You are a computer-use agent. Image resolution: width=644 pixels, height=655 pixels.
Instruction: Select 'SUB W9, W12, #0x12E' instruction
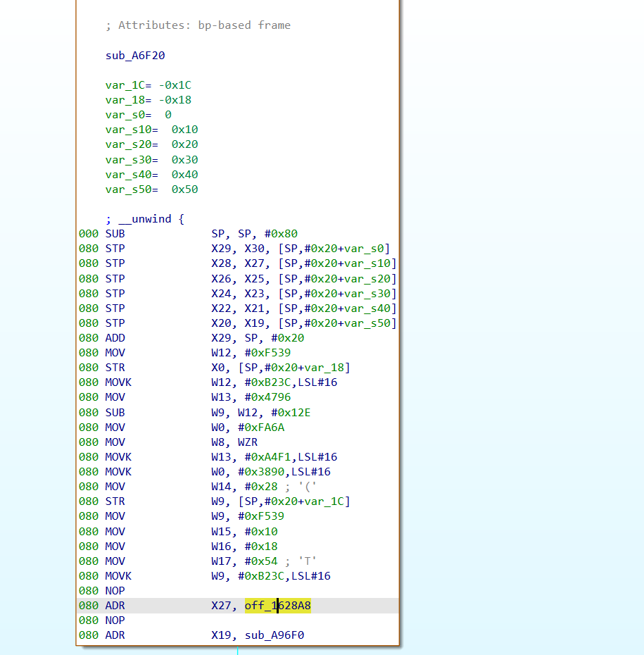[x=208, y=412]
